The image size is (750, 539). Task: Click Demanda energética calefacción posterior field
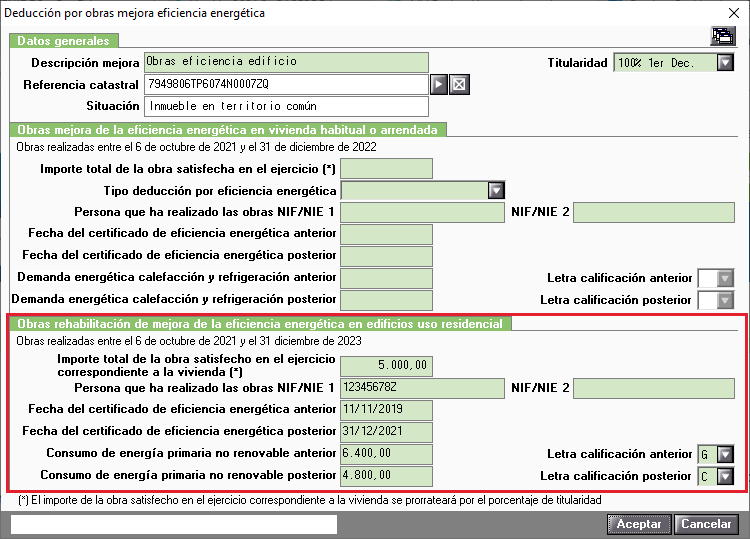[386, 300]
